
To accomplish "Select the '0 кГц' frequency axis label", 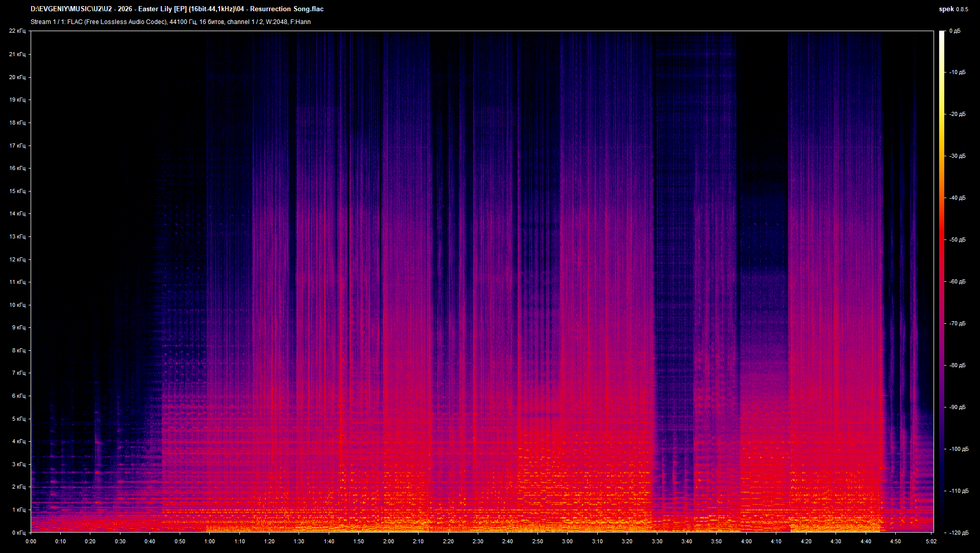I will 19,533.
